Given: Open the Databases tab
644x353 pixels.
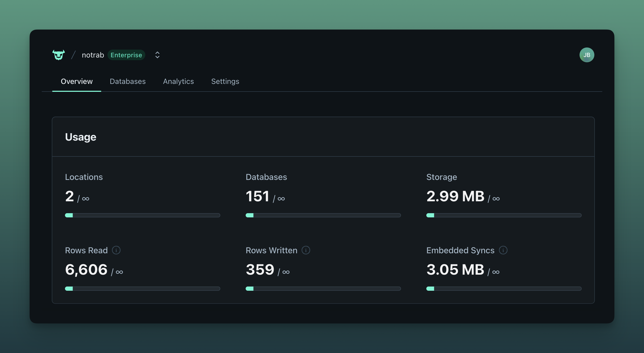Looking at the screenshot, I should click(128, 81).
